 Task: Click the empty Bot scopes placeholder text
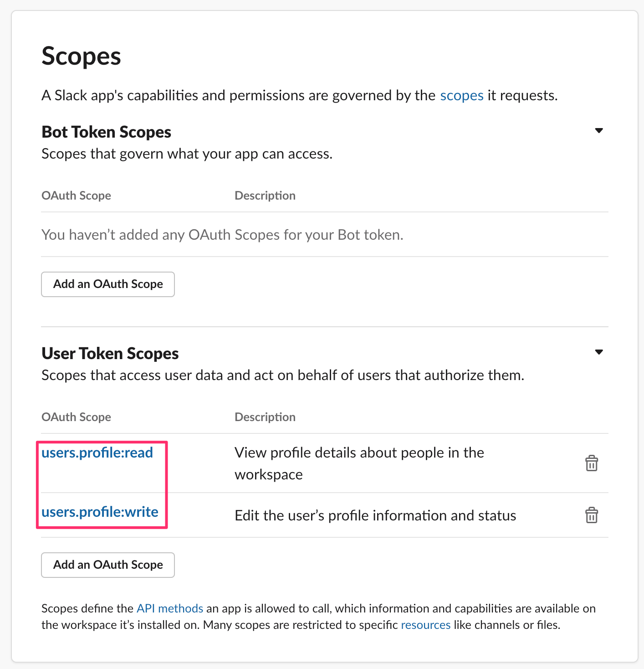pos(222,234)
